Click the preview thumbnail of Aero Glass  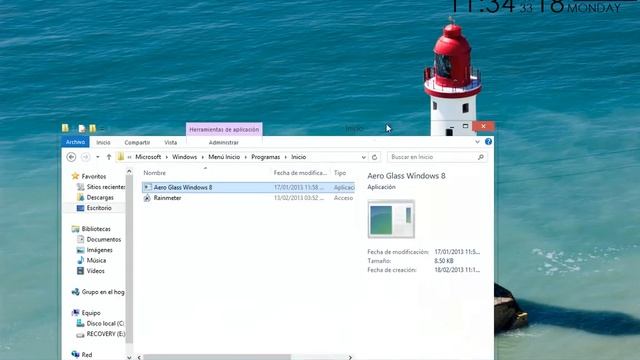coord(391,219)
